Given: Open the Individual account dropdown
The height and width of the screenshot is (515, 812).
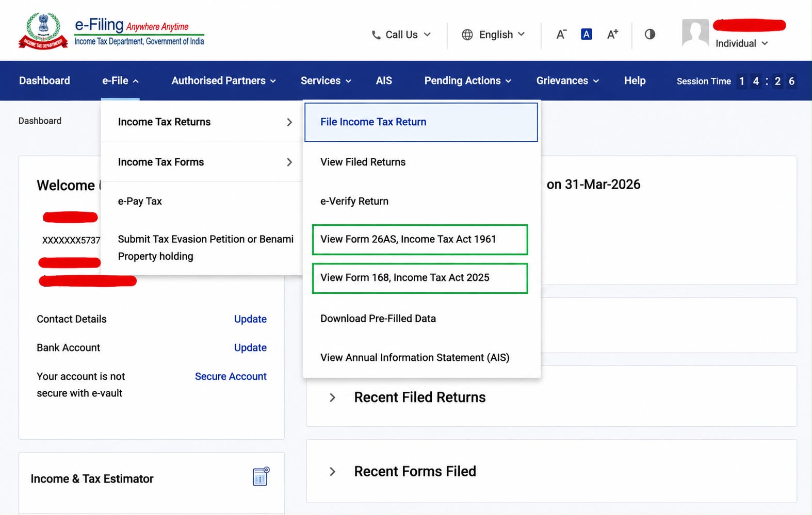Looking at the screenshot, I should (741, 43).
